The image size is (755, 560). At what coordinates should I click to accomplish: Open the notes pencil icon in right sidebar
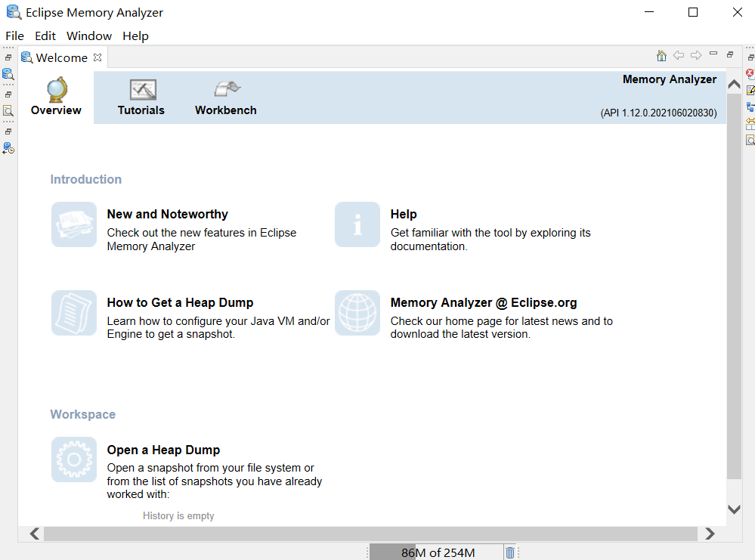pyautogui.click(x=750, y=91)
